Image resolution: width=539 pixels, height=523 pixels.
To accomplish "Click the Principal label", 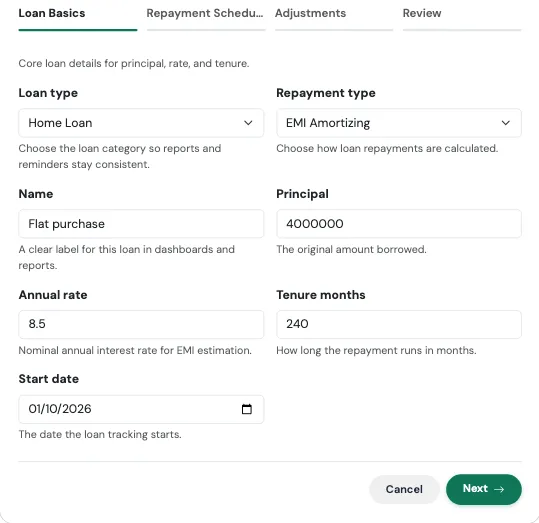I will tap(302, 194).
